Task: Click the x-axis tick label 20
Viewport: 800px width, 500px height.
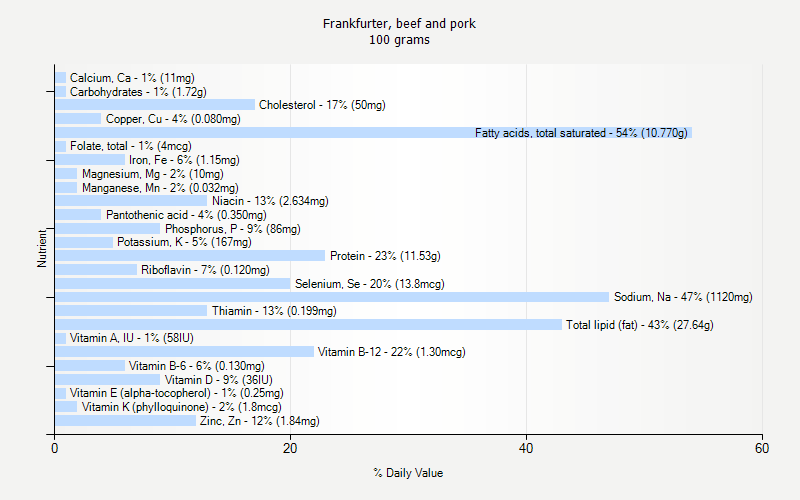Action: point(291,449)
